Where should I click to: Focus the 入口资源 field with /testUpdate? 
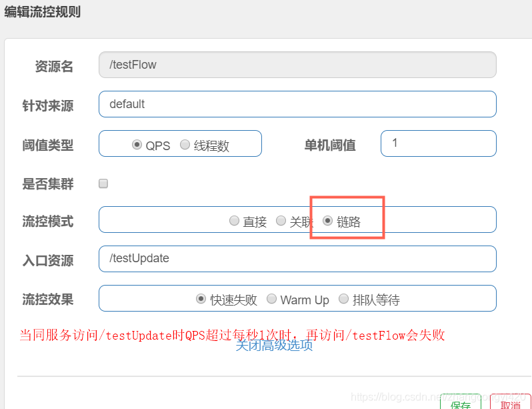point(297,259)
